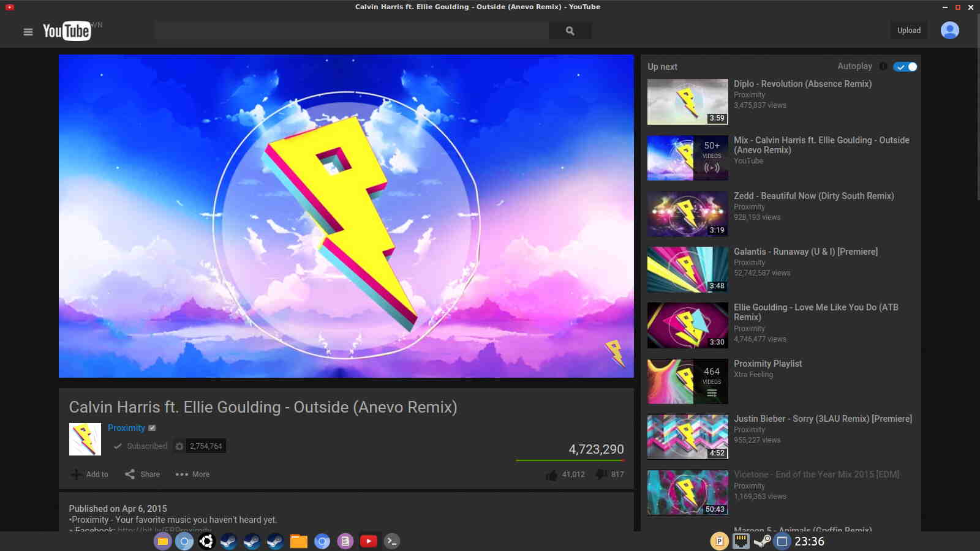Image resolution: width=980 pixels, height=551 pixels.
Task: Open Zedd - Beautiful Now (Dirty South Remix)
Action: point(813,196)
